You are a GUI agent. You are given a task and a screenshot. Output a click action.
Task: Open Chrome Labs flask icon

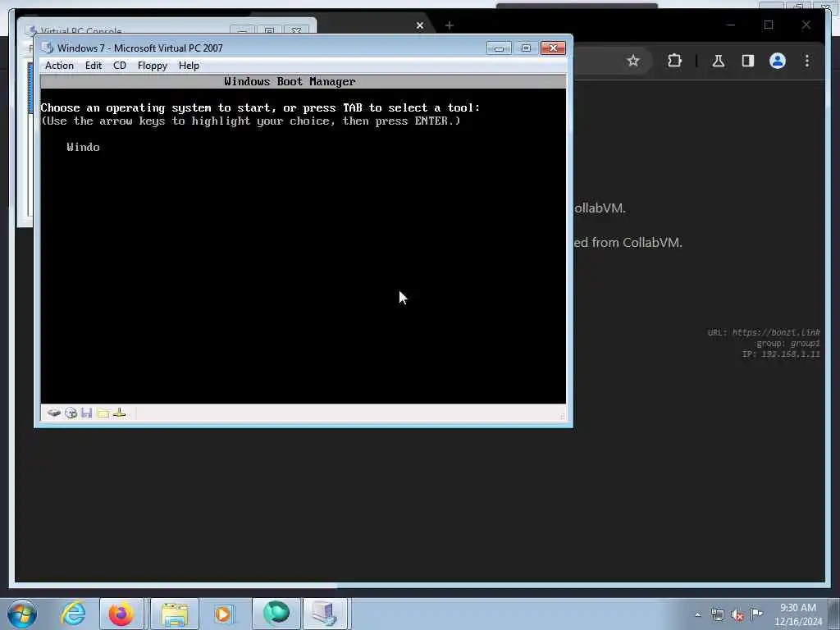pyautogui.click(x=719, y=61)
